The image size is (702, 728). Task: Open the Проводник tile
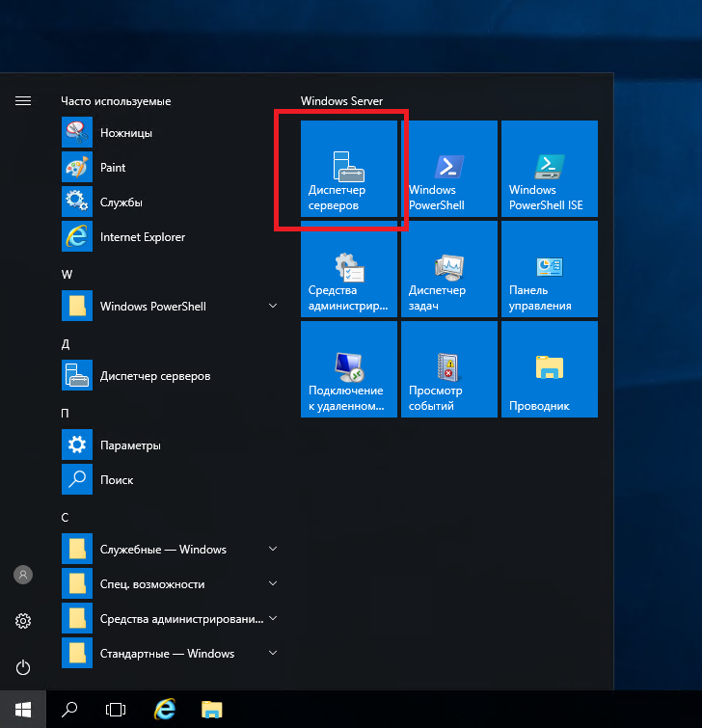[x=549, y=369]
